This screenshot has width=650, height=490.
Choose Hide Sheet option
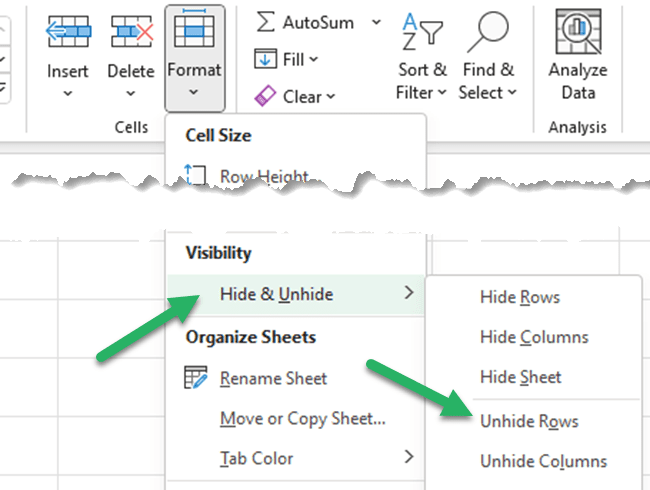(520, 377)
